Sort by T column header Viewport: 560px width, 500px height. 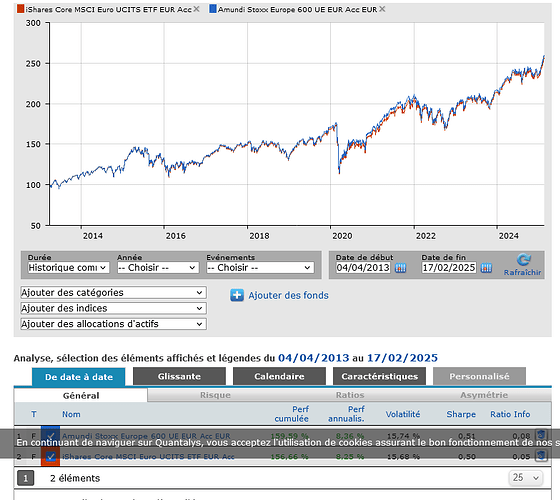34,414
